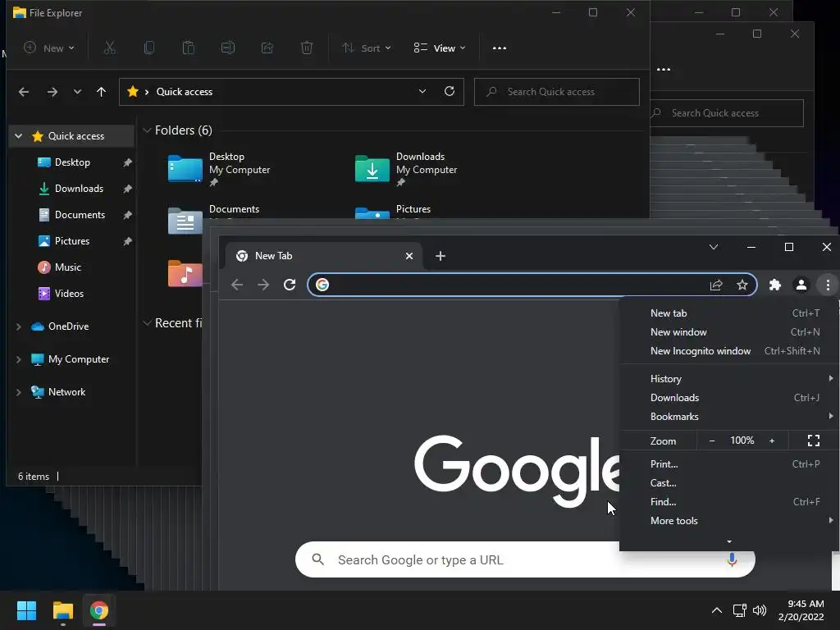Screen dimensions: 840x630
Task: Collapse the Recent files group
Action: tap(147, 323)
